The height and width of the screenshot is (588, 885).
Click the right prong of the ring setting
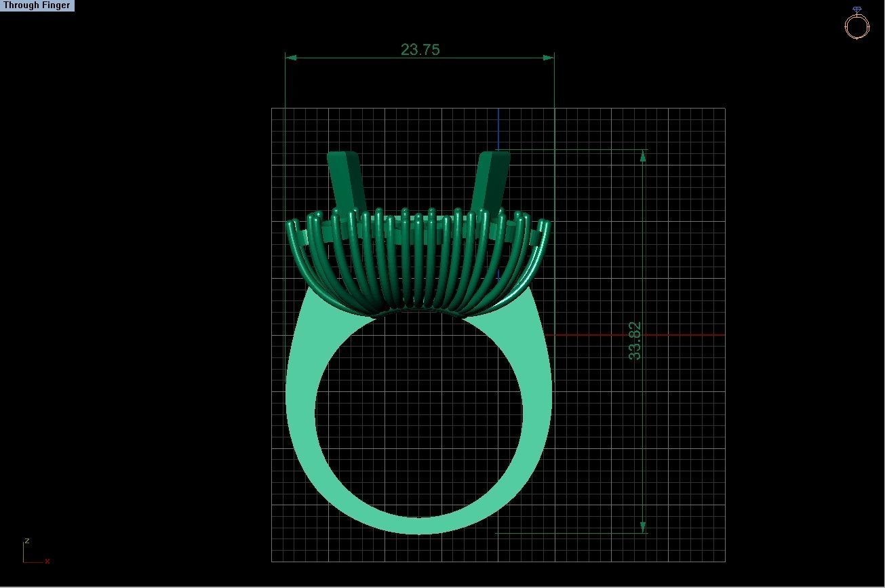tap(491, 180)
